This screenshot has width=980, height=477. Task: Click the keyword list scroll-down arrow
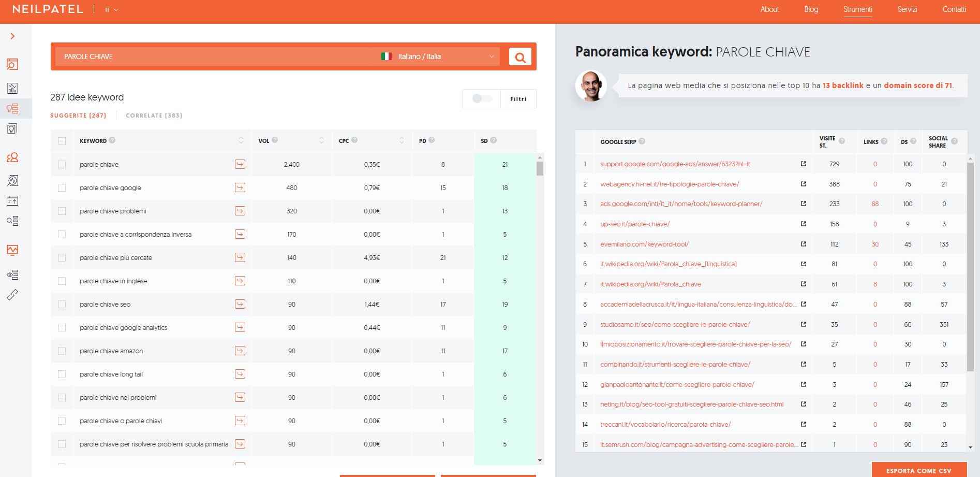pyautogui.click(x=540, y=460)
